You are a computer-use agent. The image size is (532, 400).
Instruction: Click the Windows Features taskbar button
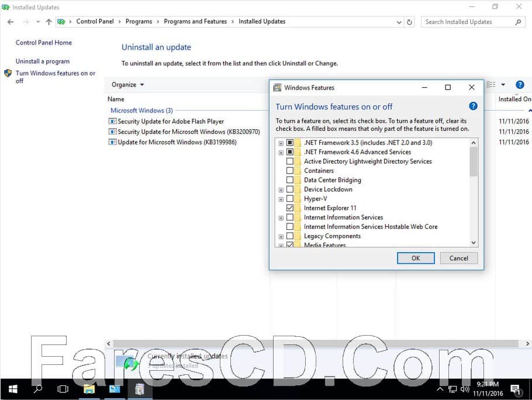[140, 389]
